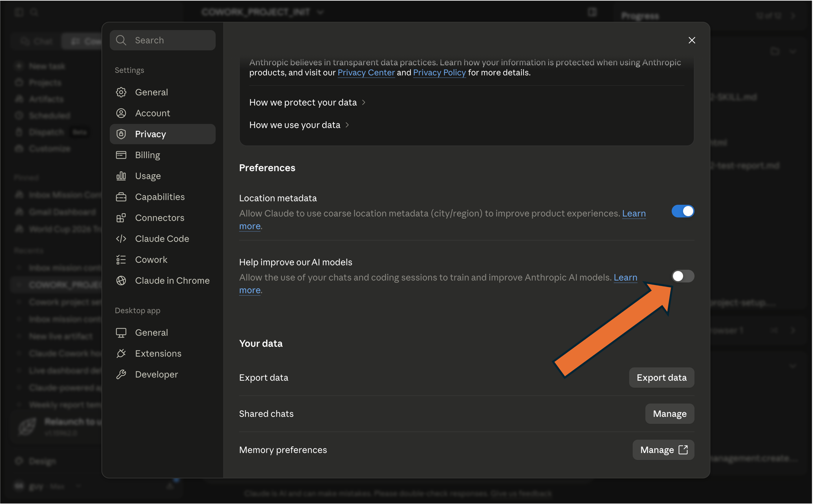Select the Privacy settings section
Image resolution: width=813 pixels, height=504 pixels.
point(163,134)
